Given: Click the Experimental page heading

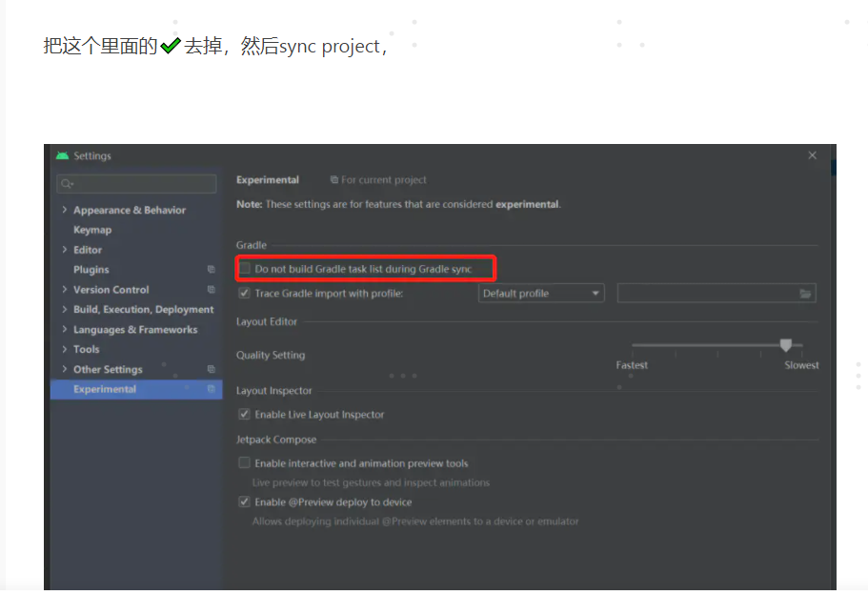Looking at the screenshot, I should tap(268, 179).
